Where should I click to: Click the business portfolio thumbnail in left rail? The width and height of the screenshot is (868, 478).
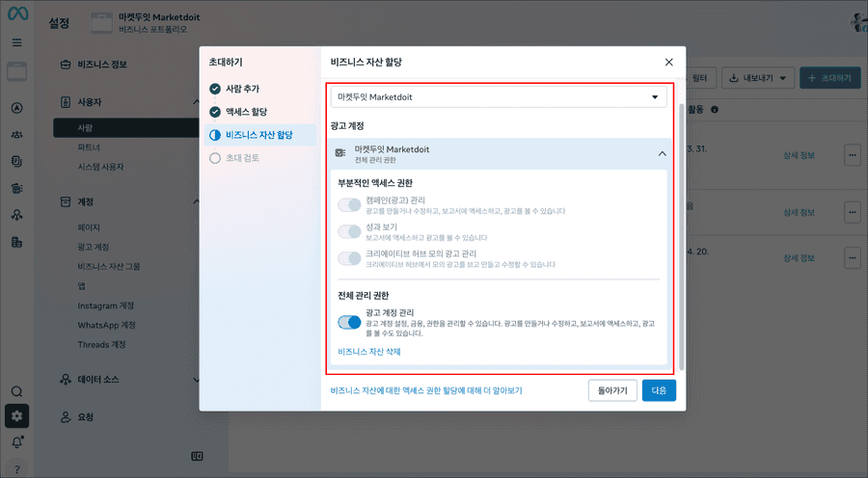[x=16, y=72]
